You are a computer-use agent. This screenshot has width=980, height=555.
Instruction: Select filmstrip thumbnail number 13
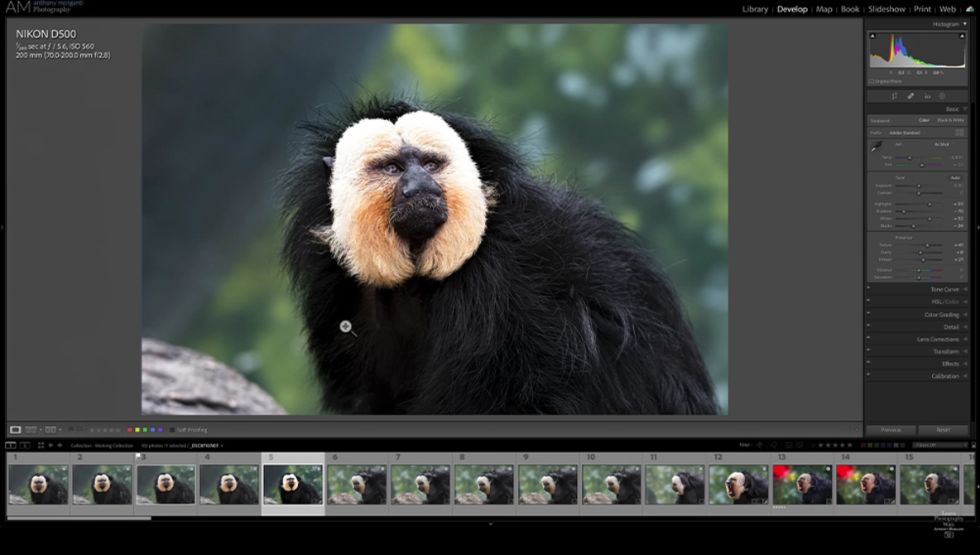[x=802, y=485]
